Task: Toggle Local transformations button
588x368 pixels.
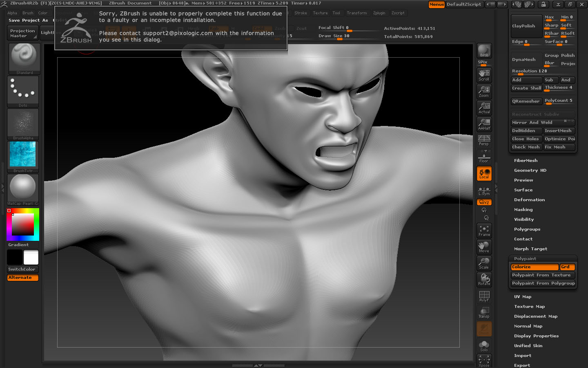Action: coord(484,173)
